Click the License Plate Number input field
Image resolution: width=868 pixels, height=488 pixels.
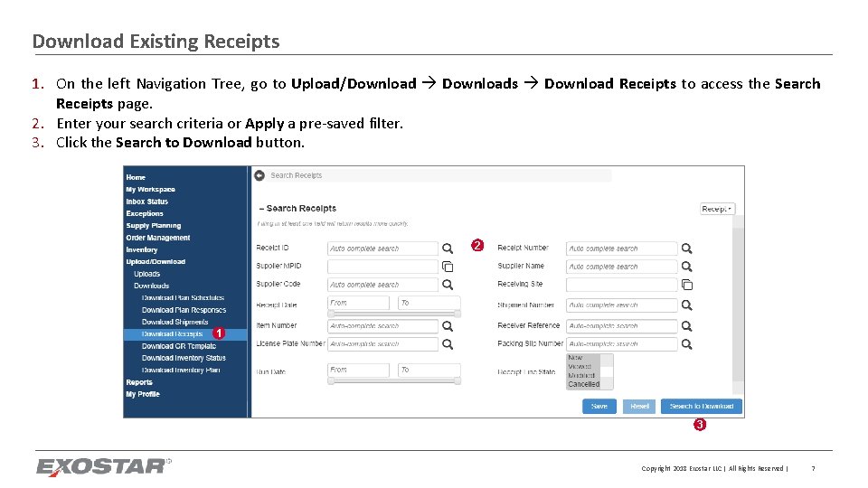pyautogui.click(x=382, y=344)
